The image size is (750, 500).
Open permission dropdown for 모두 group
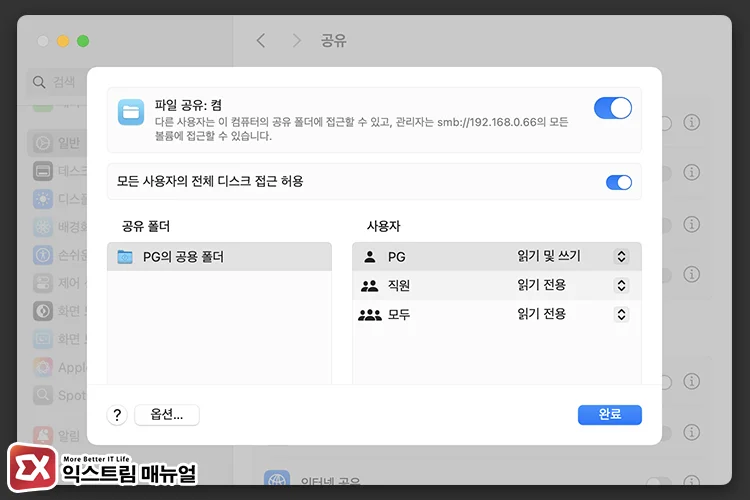click(x=621, y=314)
